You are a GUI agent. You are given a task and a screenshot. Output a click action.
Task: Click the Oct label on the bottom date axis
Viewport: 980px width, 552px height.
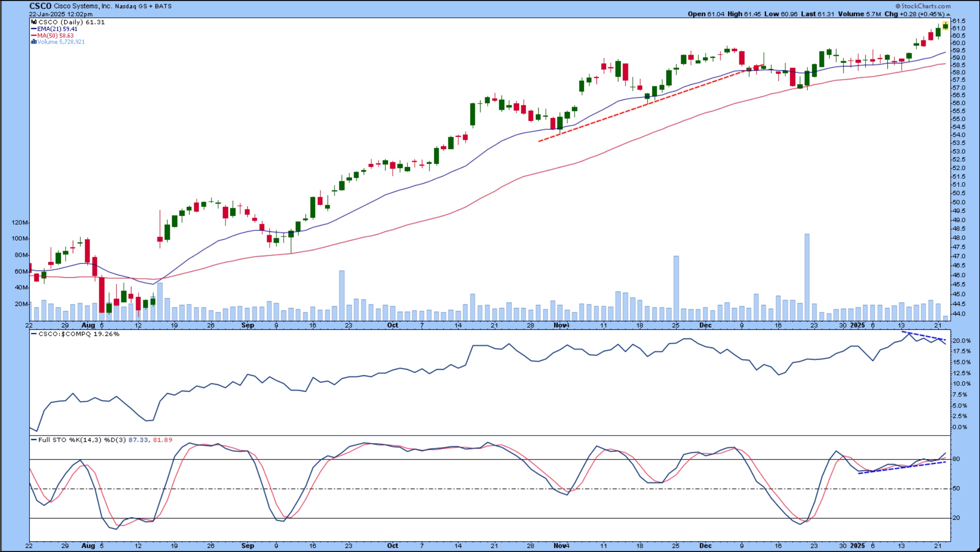pos(392,546)
